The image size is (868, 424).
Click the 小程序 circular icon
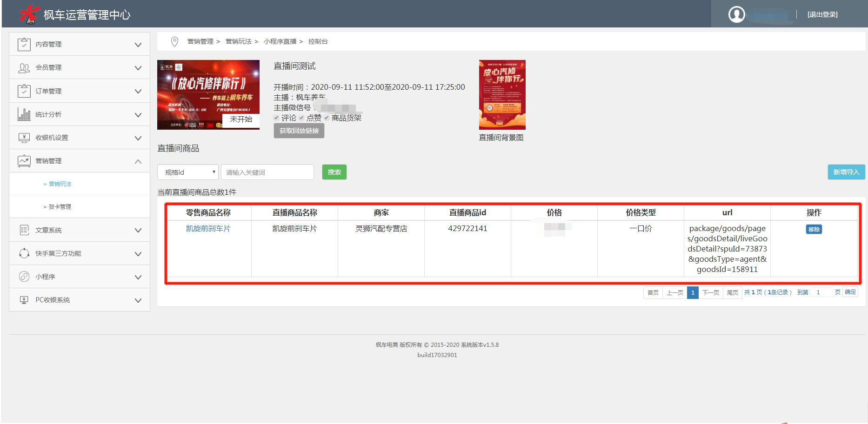pos(24,277)
